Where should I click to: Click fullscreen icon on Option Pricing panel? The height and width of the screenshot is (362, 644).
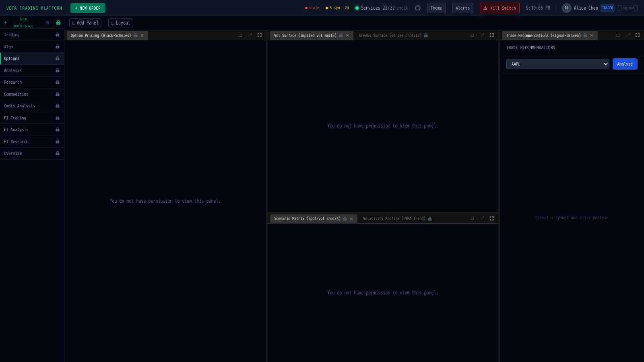pos(260,35)
